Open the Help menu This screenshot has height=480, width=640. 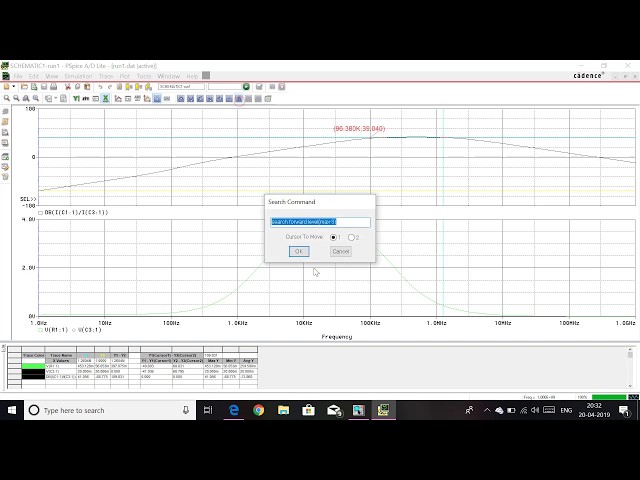coord(192,76)
